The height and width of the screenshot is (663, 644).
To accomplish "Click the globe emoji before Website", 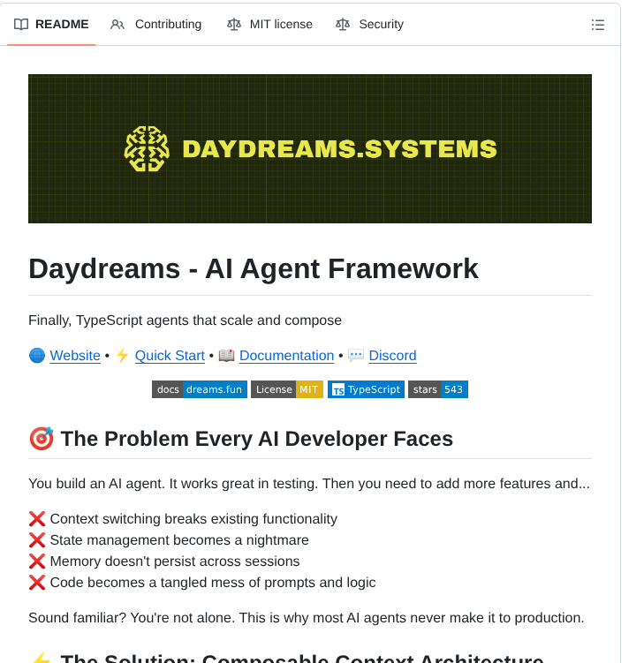I will coord(37,355).
